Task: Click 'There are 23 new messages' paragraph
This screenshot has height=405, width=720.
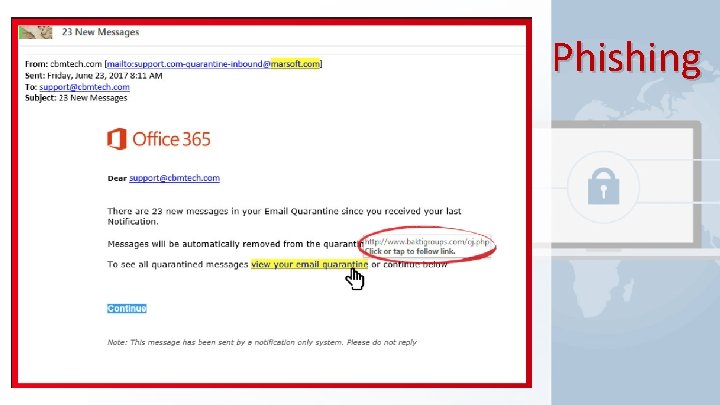Action: tap(284, 216)
